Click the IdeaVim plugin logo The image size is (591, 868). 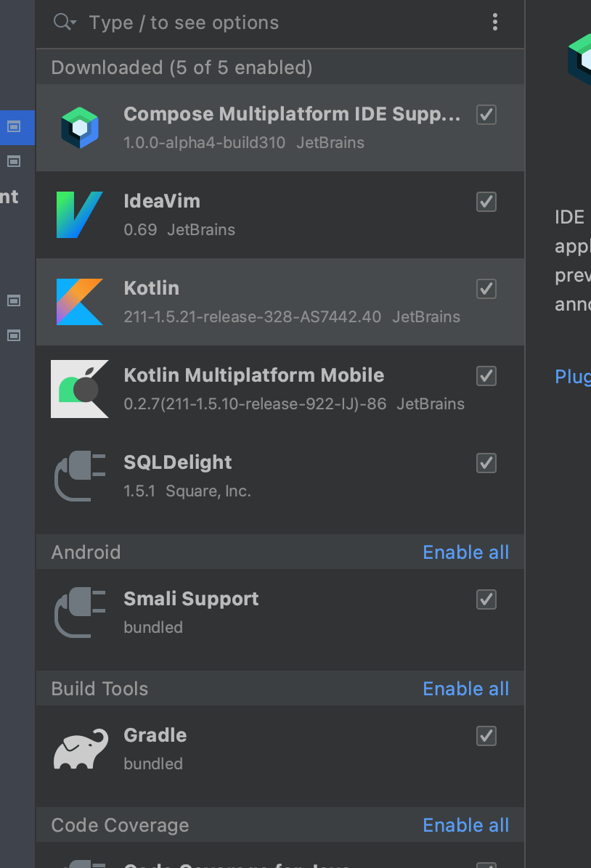[79, 215]
